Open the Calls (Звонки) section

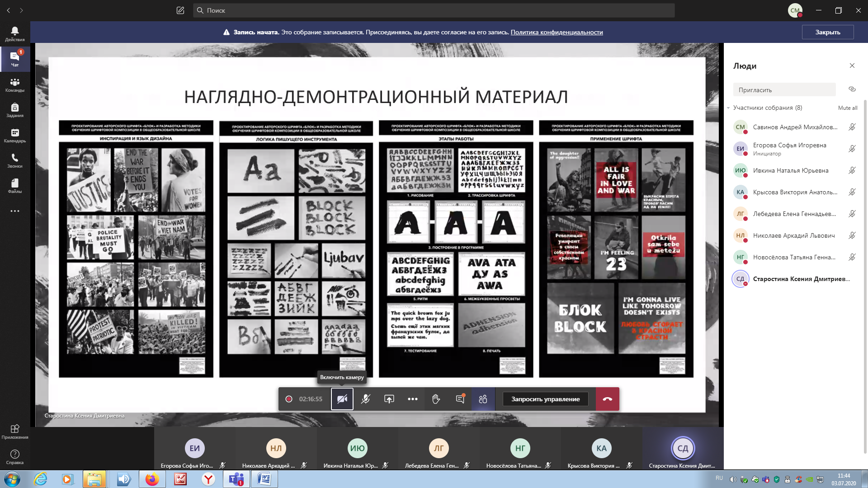point(14,160)
